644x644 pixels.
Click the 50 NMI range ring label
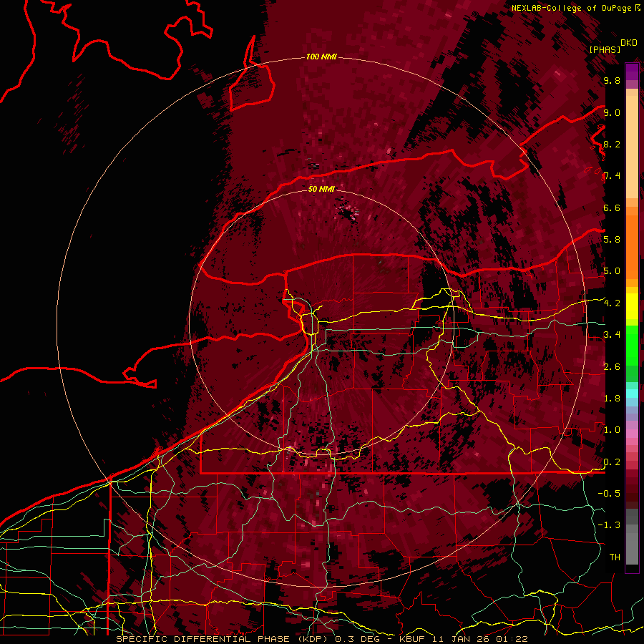[x=321, y=189]
